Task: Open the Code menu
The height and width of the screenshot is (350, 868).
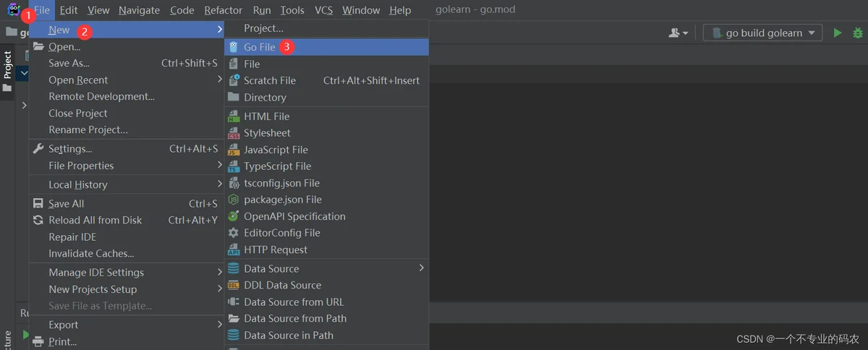Action: coord(182,10)
